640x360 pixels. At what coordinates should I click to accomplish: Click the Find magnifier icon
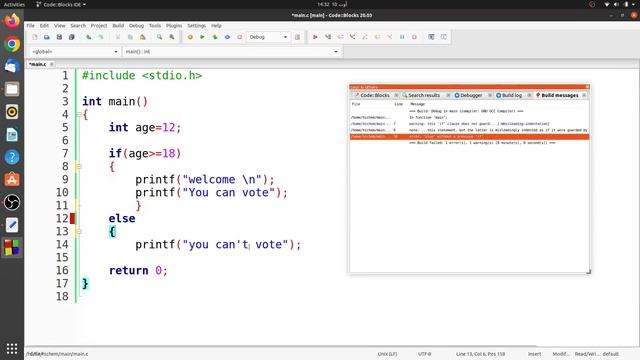click(160, 37)
